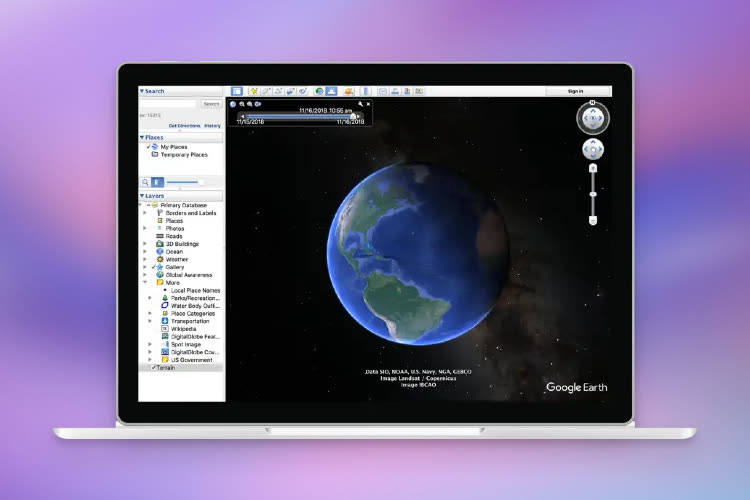Click the historical imagery clock icon
750x500 pixels.
[319, 91]
